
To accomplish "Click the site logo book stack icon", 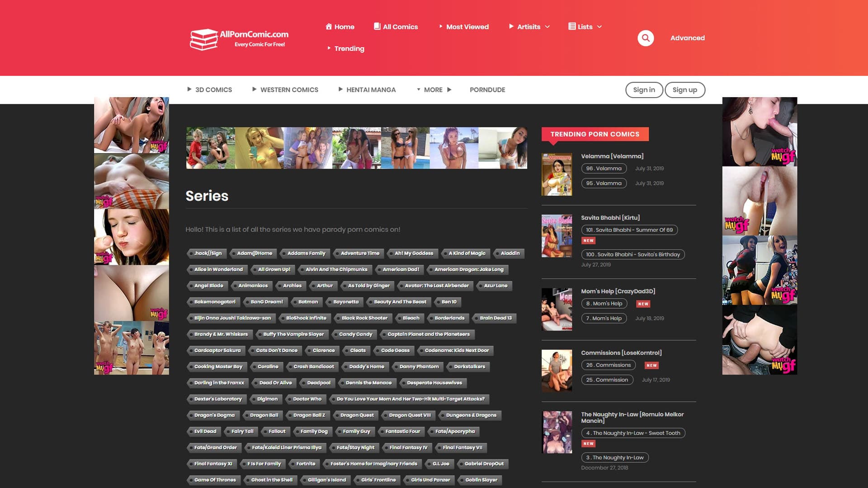I will tap(203, 39).
